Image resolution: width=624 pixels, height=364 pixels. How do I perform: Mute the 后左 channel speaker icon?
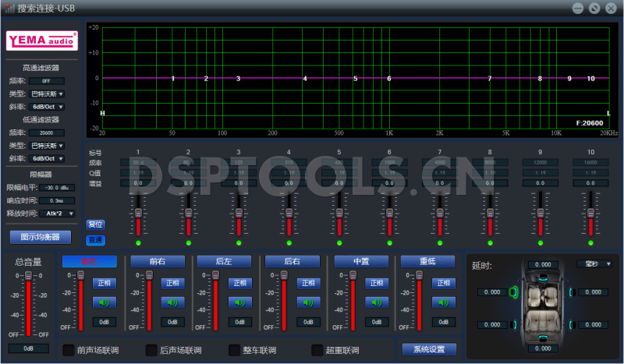coord(239,302)
